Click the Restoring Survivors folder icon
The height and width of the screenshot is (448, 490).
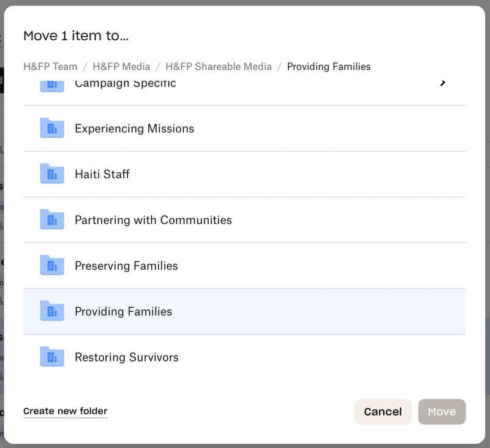[x=52, y=357]
